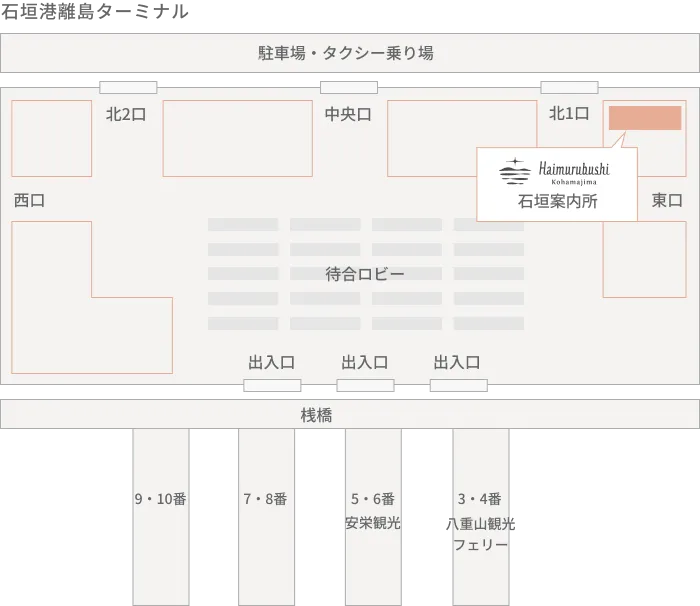Select the 3・4番 pier label
Image resolution: width=700 pixels, height=606 pixels.
coord(480,499)
